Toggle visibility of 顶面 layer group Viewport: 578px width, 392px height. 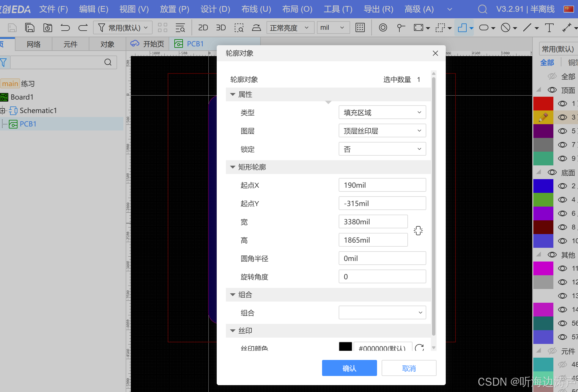552,90
